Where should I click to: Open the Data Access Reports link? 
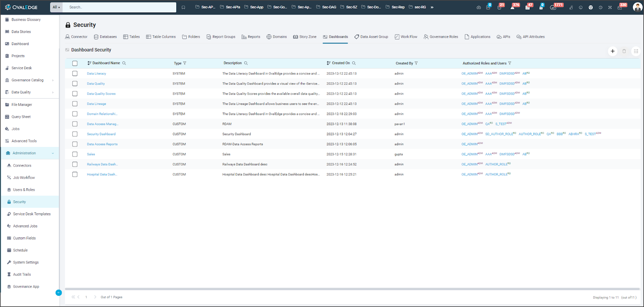(102, 144)
